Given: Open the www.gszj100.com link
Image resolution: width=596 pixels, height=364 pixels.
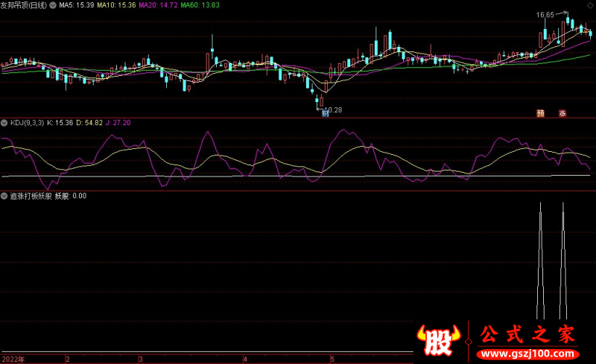Looking at the screenshot, I should coord(528,354).
